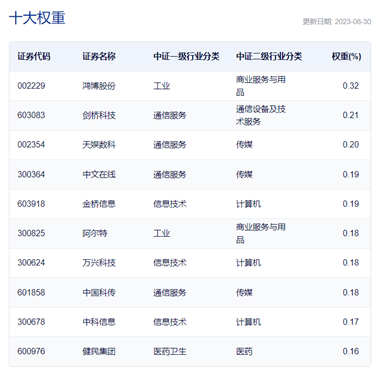The height and width of the screenshot is (381, 380).
Task: Click the 权重(%) column header
Action: [346, 56]
